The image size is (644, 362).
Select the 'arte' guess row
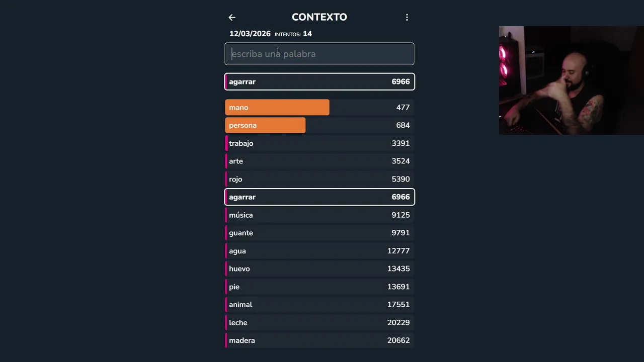coord(319,161)
